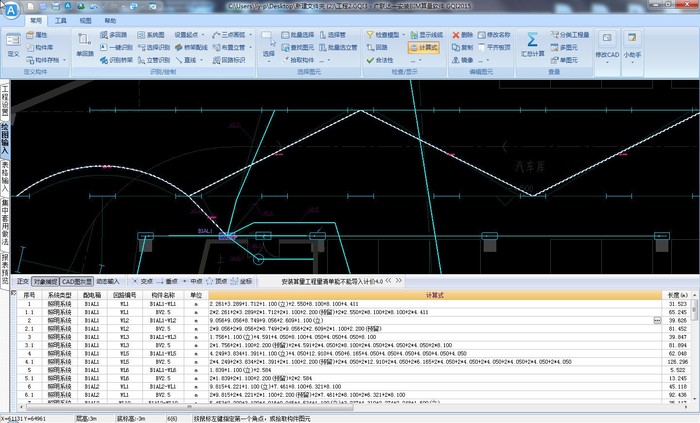This screenshot has width=700, height=423.
Task: Click the 汇总计算 sigma icon
Action: 531,42
